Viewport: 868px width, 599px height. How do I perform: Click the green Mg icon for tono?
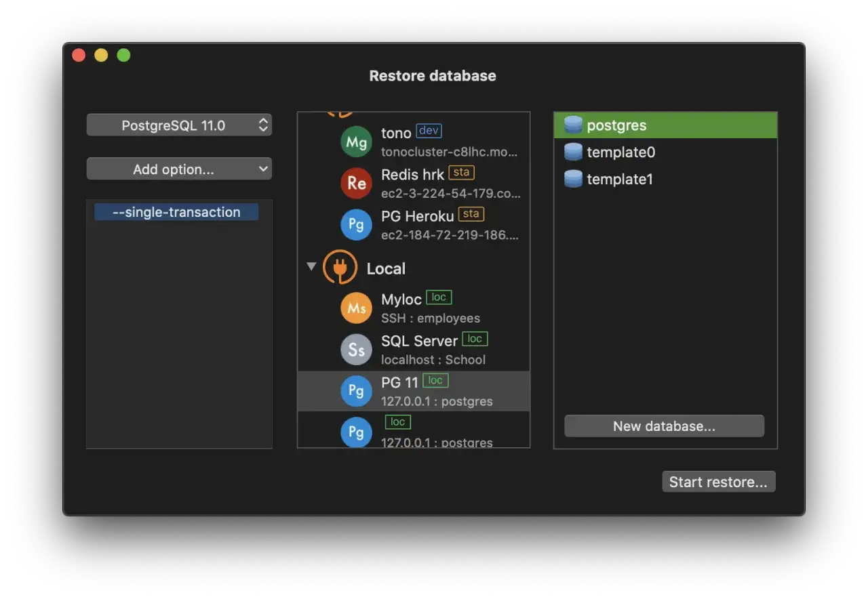pos(356,142)
